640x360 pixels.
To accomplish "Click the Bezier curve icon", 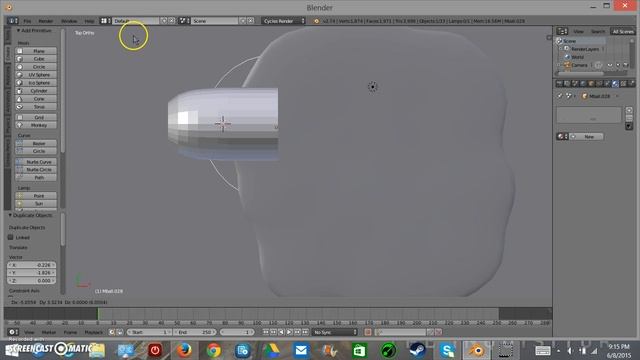I will (x=19, y=143).
